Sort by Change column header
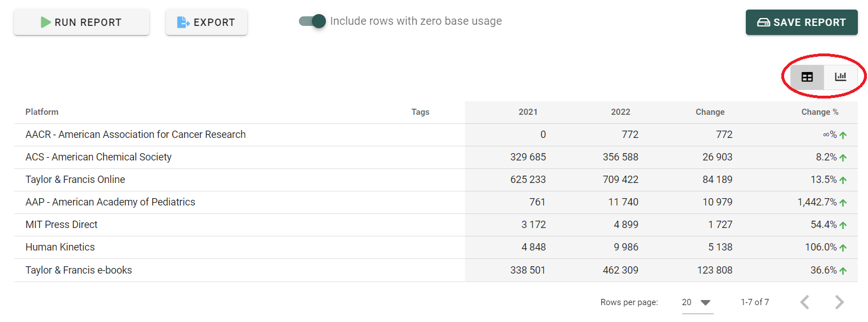 [710, 112]
